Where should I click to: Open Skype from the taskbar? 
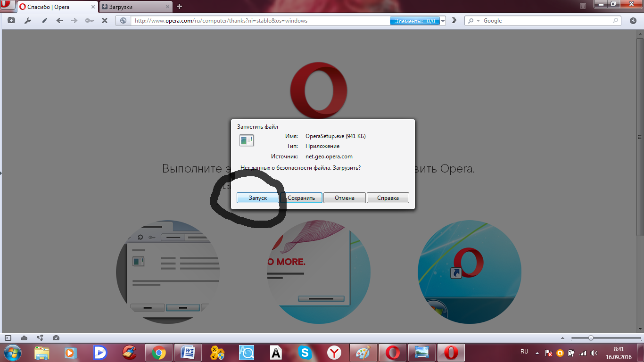click(x=305, y=352)
